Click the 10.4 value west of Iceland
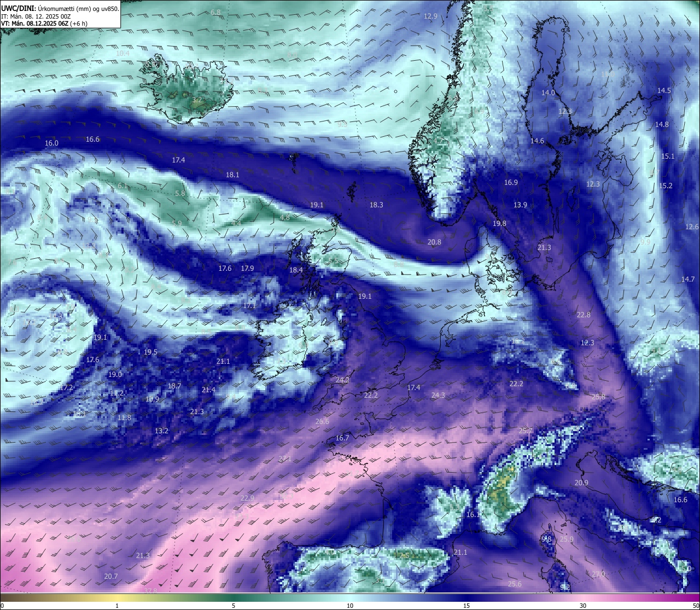The width and height of the screenshot is (700, 610). point(123,53)
